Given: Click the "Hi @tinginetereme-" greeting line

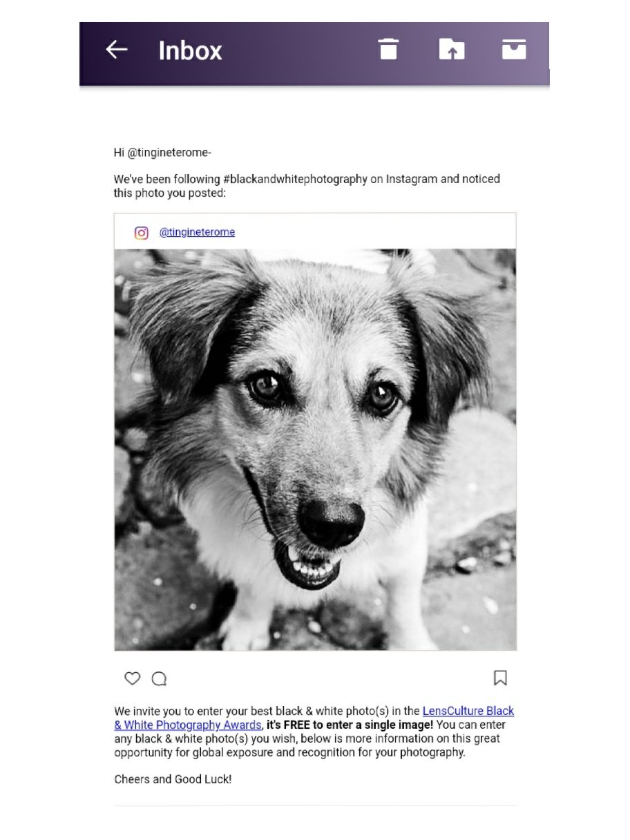Looking at the screenshot, I should [x=162, y=153].
